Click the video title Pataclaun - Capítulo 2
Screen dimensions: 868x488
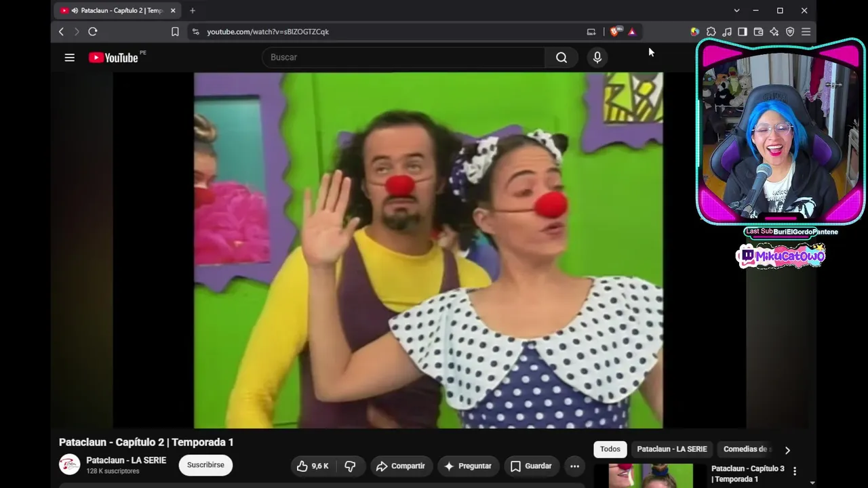(x=146, y=442)
